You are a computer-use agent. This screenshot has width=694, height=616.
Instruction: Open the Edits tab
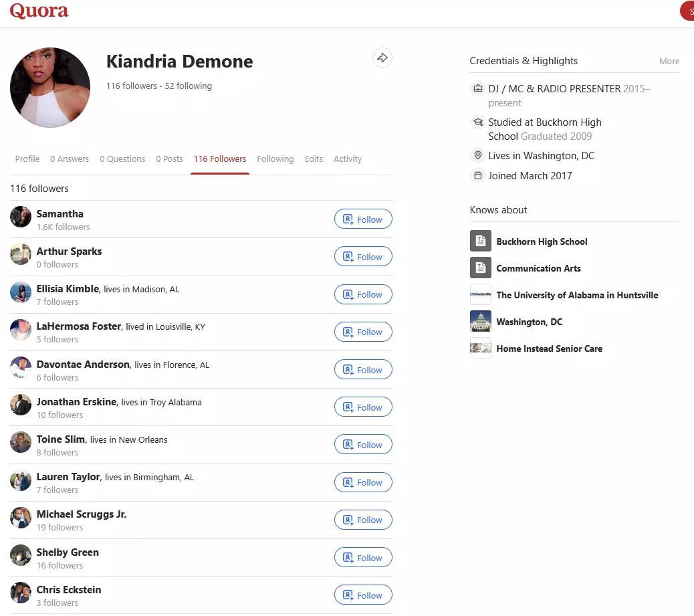click(314, 159)
